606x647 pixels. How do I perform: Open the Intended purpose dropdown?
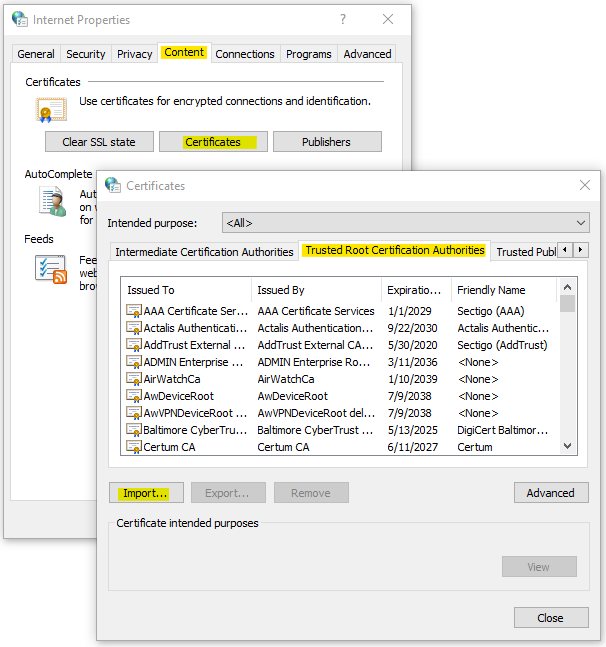coord(405,223)
